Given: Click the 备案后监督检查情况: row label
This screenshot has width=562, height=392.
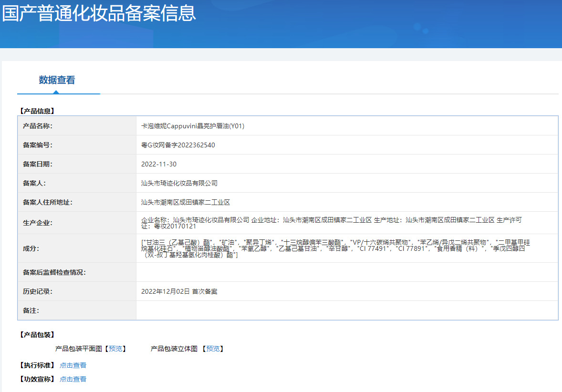Looking at the screenshot, I should (x=54, y=272).
